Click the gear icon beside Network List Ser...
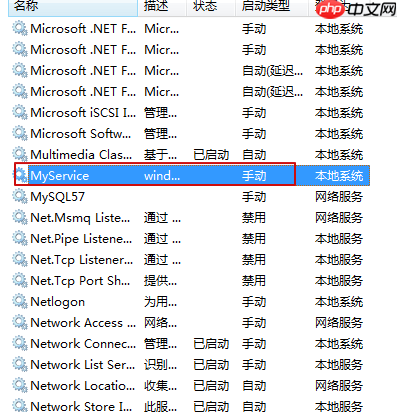The height and width of the screenshot is (412, 397). (x=20, y=364)
